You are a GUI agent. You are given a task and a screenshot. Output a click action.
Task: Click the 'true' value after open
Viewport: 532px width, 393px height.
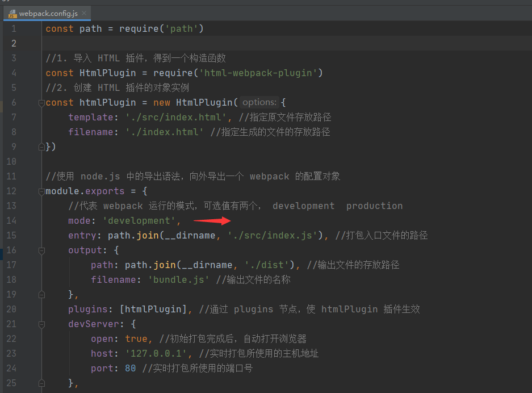tap(136, 338)
